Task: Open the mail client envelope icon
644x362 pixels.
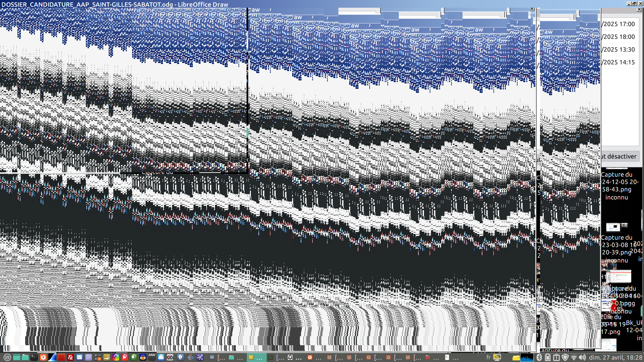Action: (79, 357)
